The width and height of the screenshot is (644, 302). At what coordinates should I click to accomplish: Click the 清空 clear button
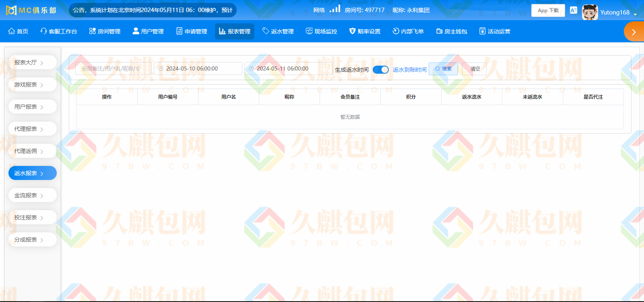click(x=475, y=69)
